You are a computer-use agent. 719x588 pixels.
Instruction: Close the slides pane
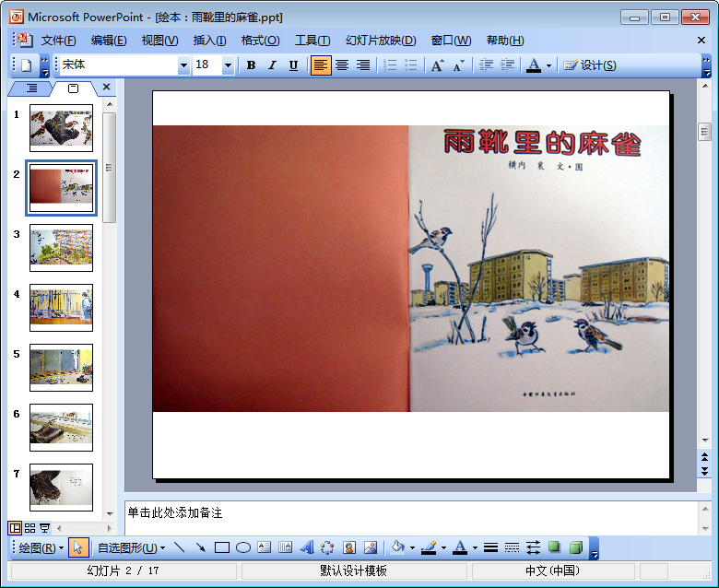click(106, 87)
